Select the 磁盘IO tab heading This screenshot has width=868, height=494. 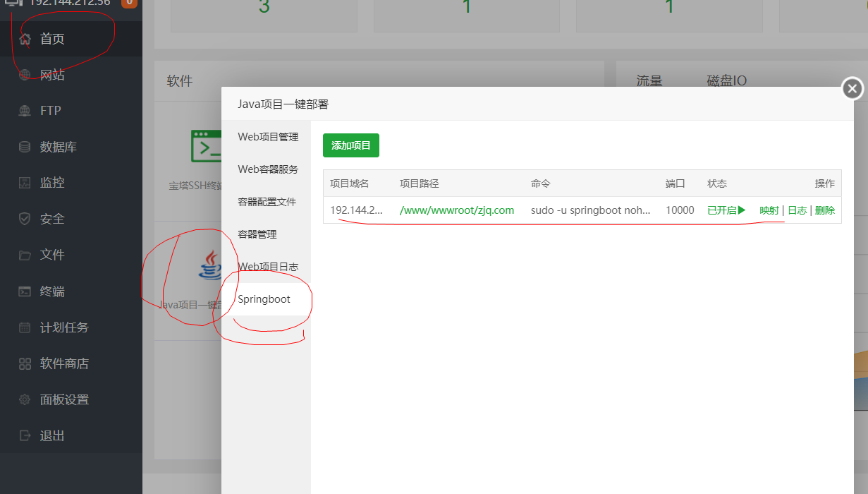coord(726,81)
